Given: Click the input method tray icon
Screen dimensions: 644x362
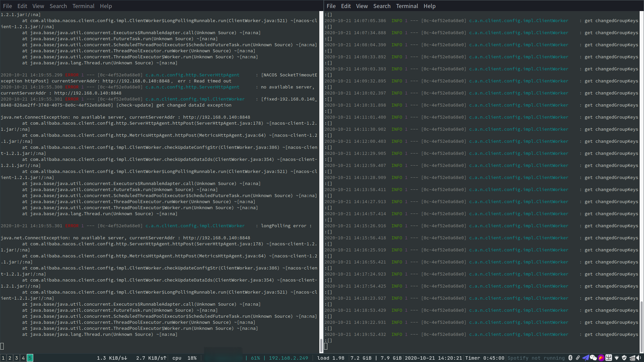Looking at the screenshot, I should click(x=609, y=358).
